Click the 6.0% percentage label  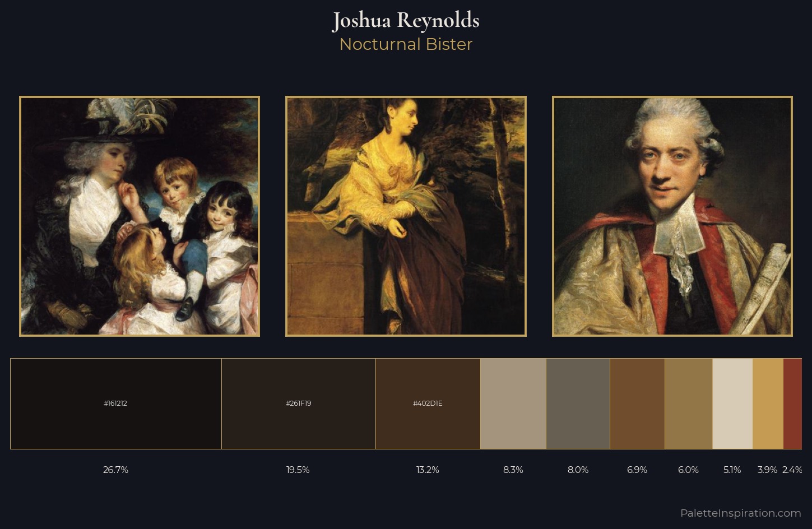click(688, 470)
